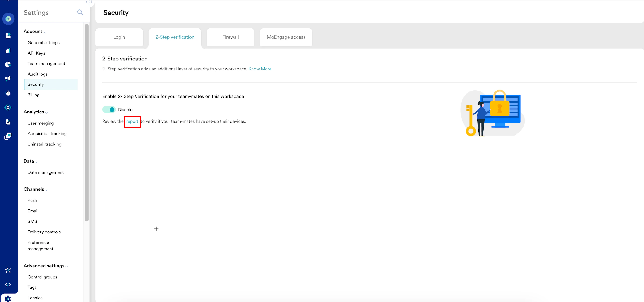Viewport: 644px width, 302px height.
Task: Open the bar chart analytics icon
Action: tap(8, 50)
